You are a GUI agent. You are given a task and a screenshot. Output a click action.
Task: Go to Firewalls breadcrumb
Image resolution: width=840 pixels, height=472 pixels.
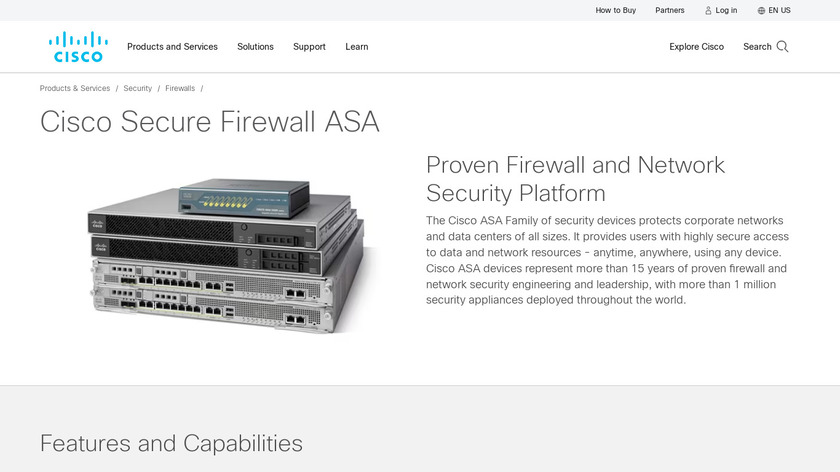click(x=180, y=88)
